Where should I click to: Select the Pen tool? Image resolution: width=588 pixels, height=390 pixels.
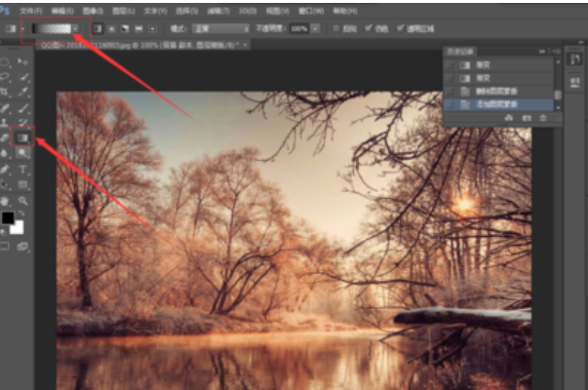pos(5,170)
